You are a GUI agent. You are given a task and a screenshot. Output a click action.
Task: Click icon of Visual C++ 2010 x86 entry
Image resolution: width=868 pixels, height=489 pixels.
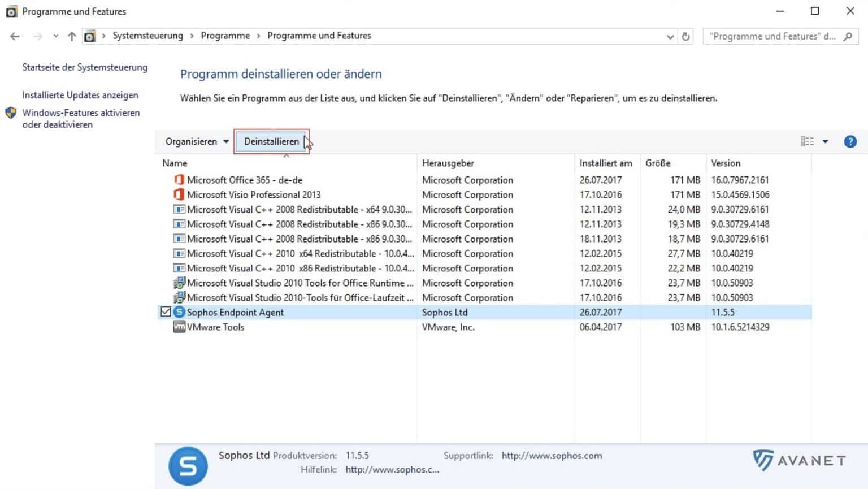(179, 268)
